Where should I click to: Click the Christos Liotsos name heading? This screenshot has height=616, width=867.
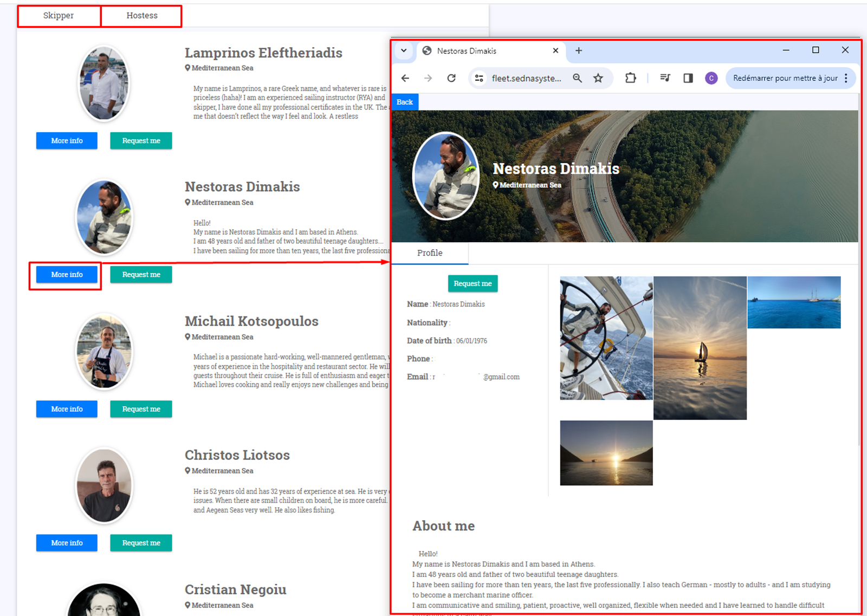(237, 455)
